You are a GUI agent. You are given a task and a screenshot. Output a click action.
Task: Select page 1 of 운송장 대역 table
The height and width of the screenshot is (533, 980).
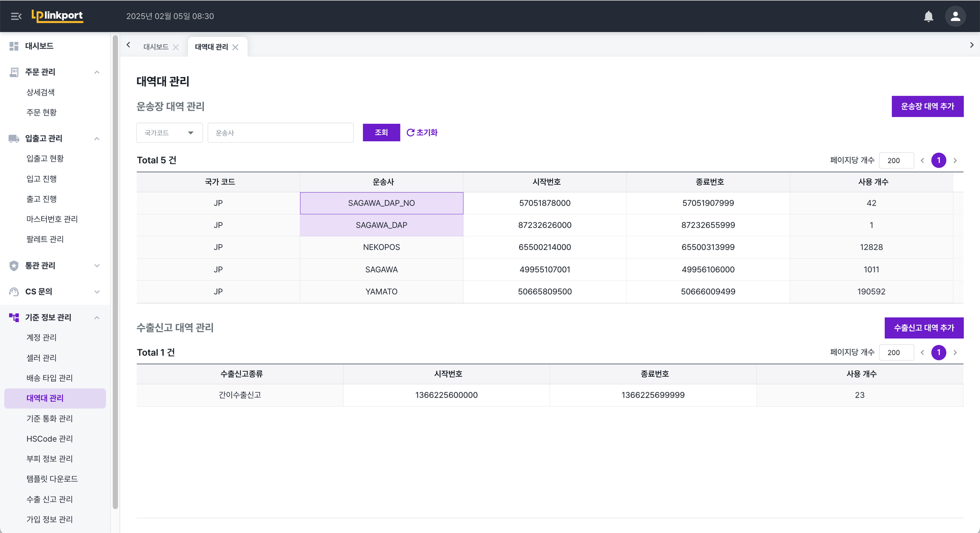tap(938, 160)
